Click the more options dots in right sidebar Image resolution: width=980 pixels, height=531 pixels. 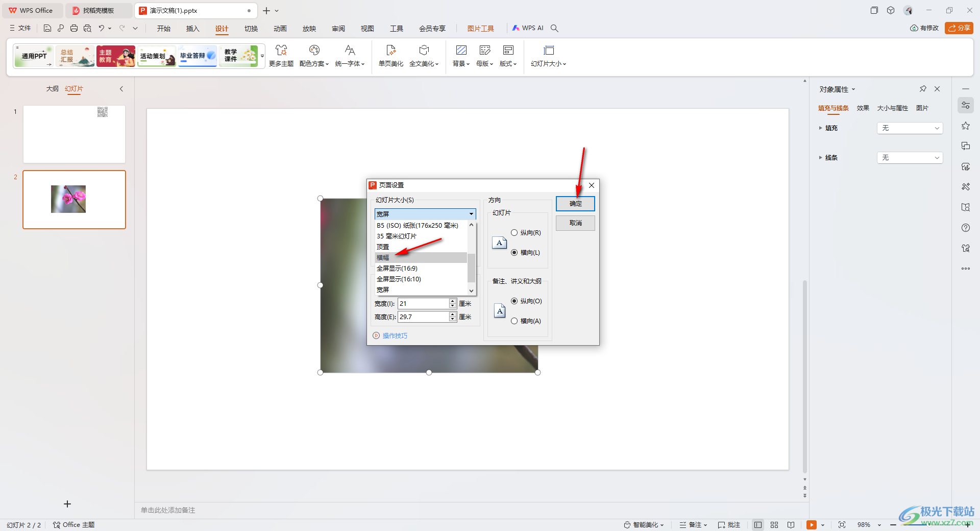tap(966, 269)
